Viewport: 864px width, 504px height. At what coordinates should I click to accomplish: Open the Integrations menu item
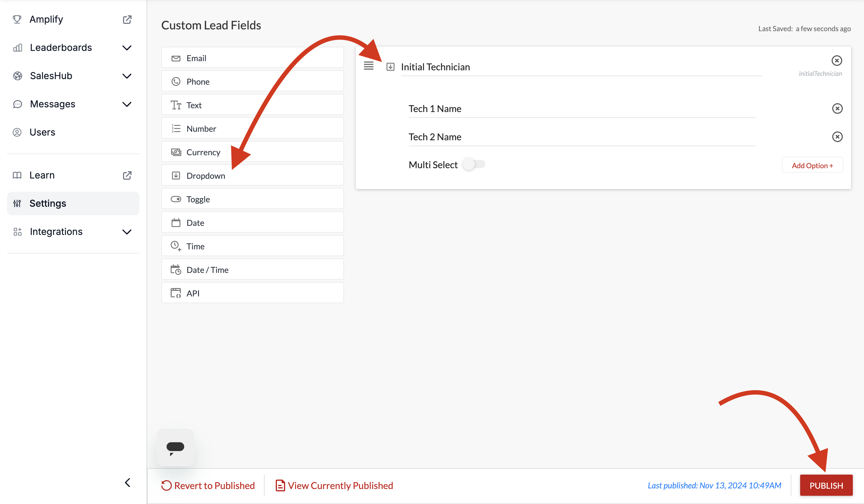[x=73, y=232]
